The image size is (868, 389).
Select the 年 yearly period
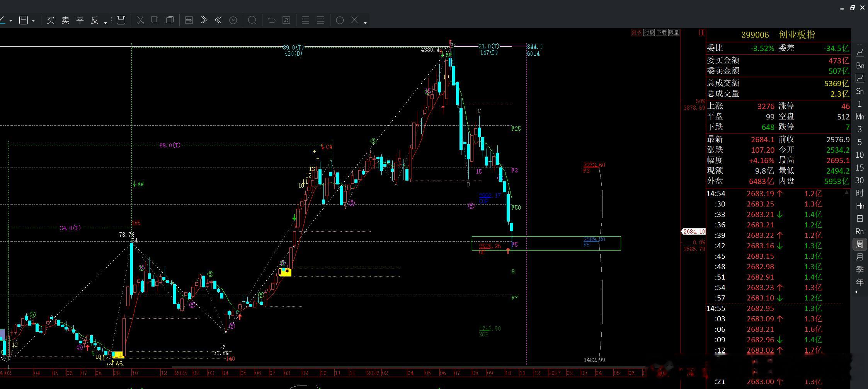(860, 283)
